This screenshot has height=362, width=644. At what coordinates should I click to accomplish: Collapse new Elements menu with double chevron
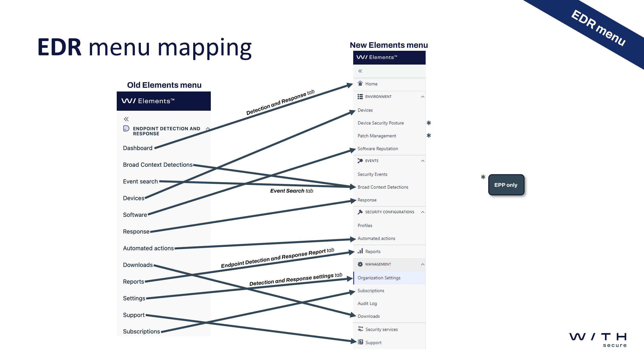click(x=360, y=71)
